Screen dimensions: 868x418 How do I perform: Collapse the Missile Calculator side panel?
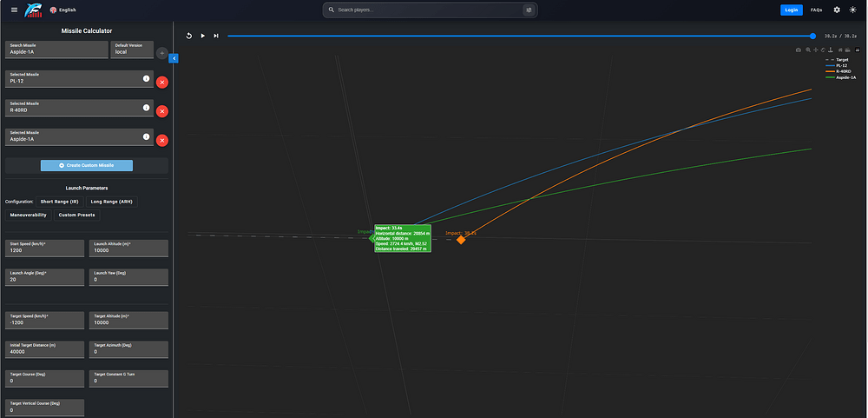(174, 58)
